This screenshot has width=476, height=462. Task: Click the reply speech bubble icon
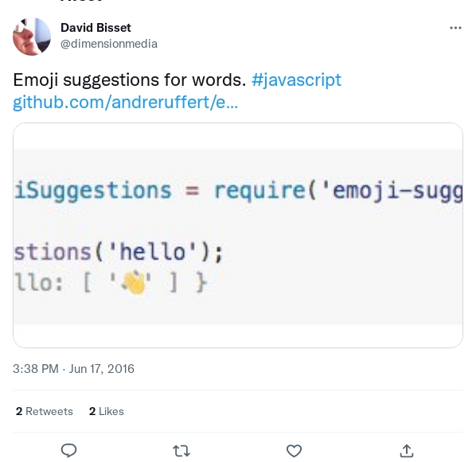[69, 450]
